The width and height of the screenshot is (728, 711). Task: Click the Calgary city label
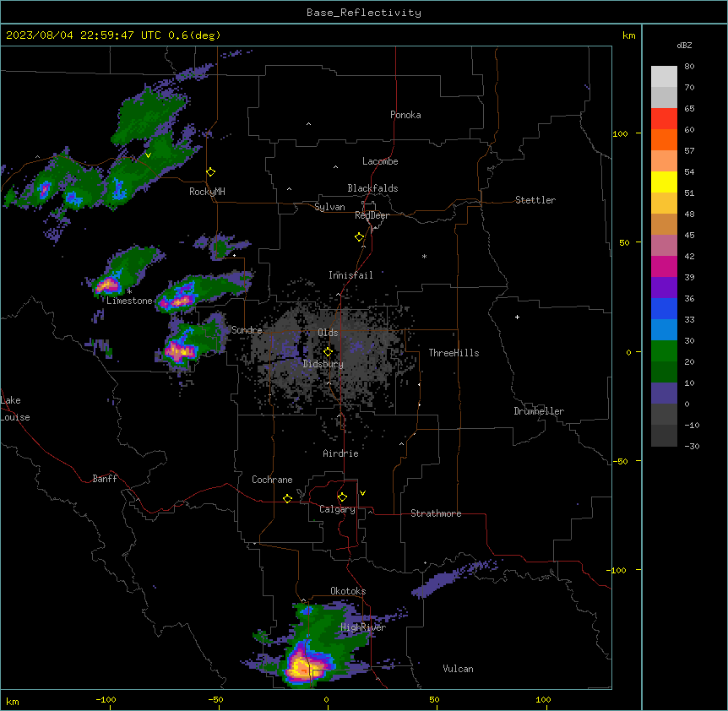click(x=337, y=509)
